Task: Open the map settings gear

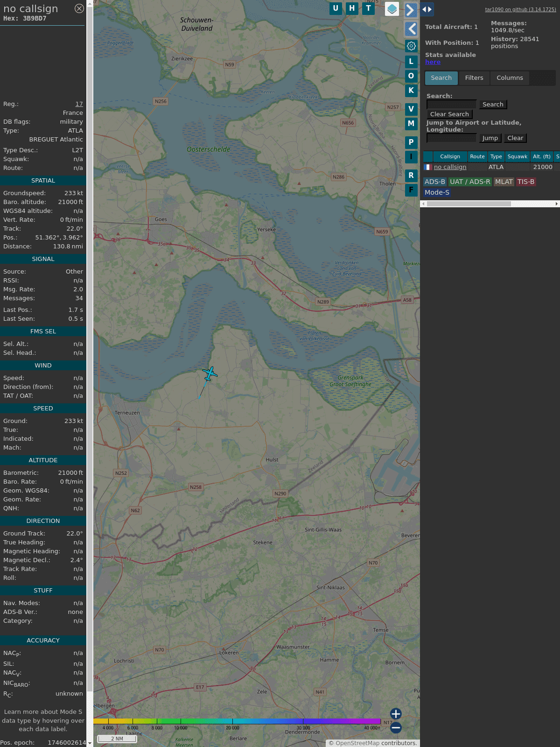Action: 411,46
